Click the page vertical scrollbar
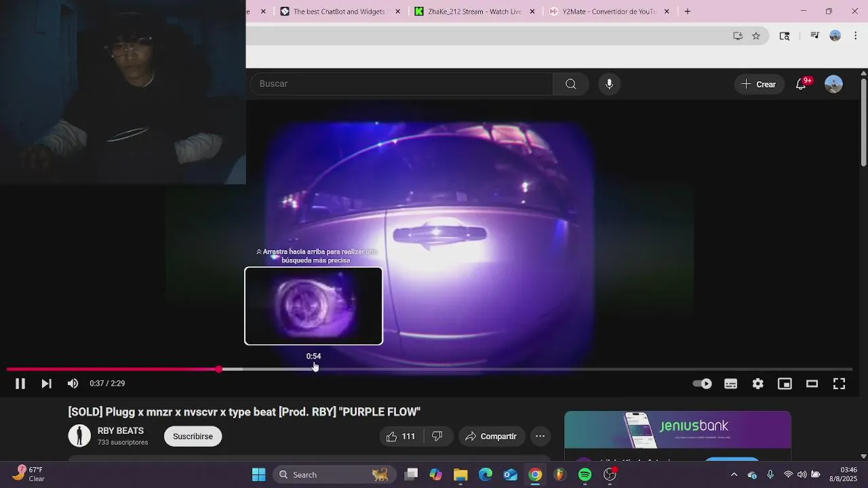Screen dimensions: 868x488 coord(863,122)
